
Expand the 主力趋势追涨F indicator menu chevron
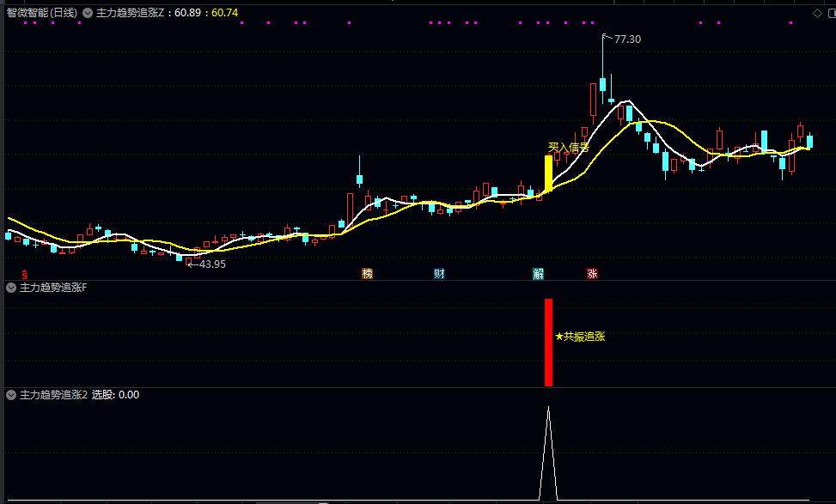[x=10, y=288]
